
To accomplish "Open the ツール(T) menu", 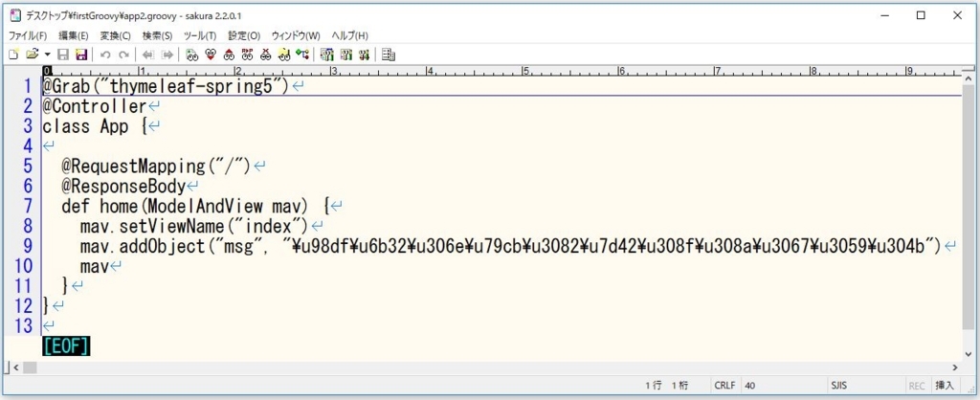I will coord(200,35).
